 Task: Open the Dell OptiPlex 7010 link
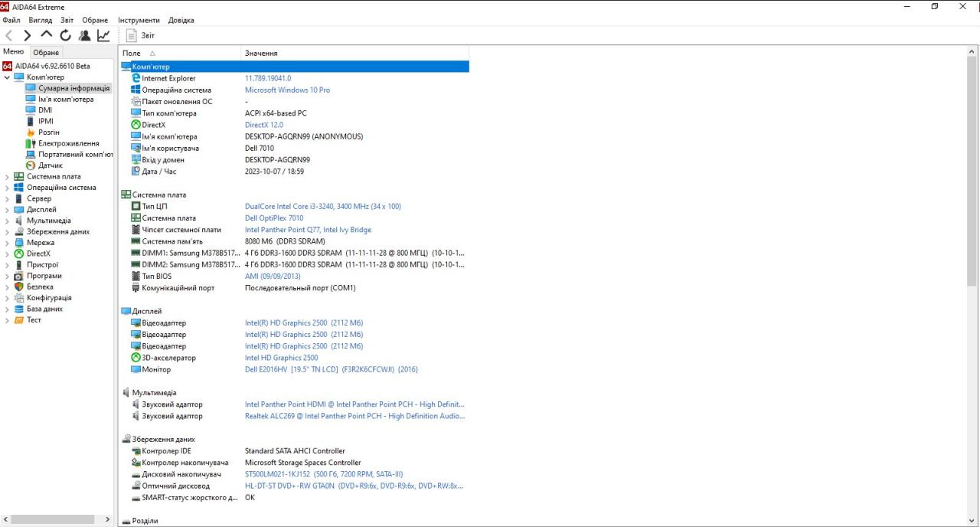[x=273, y=218]
